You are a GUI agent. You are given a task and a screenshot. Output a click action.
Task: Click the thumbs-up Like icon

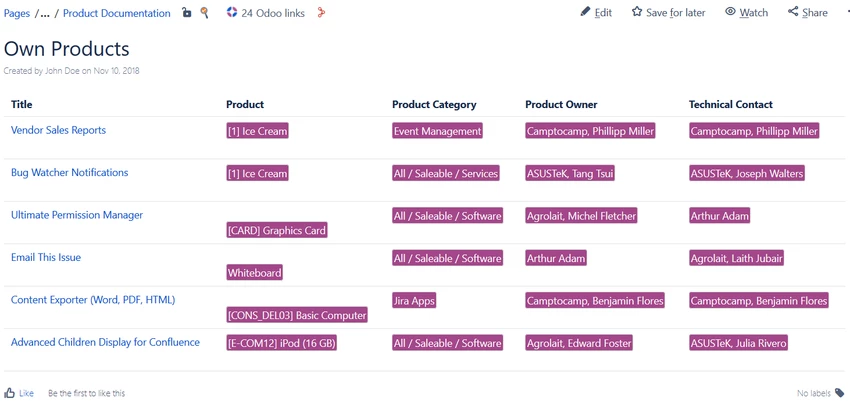pos(9,393)
